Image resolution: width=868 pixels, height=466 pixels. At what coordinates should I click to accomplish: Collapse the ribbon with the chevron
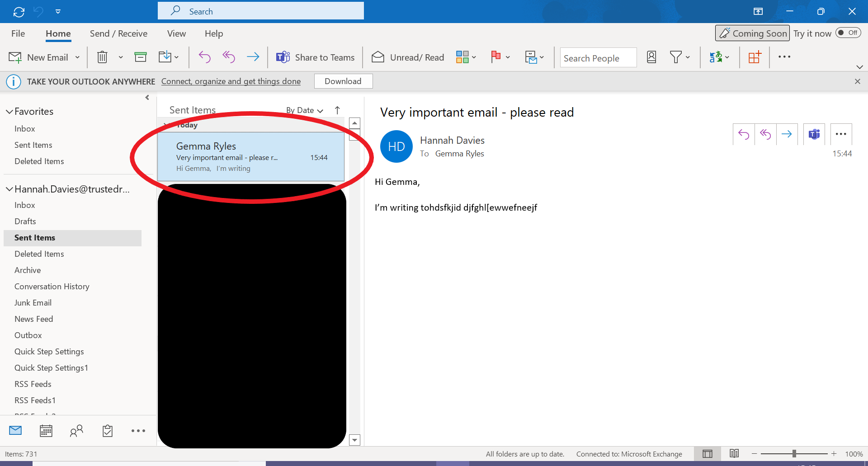pyautogui.click(x=859, y=67)
